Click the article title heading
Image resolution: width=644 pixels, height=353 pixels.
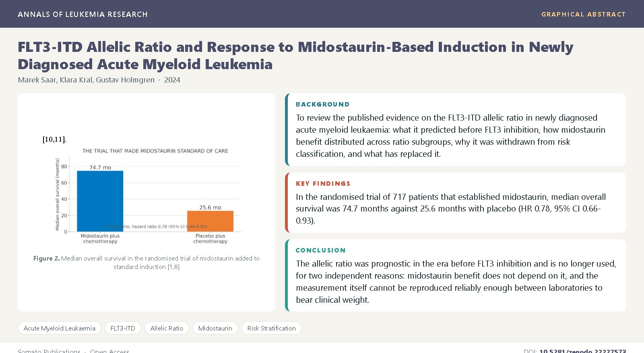click(x=295, y=55)
